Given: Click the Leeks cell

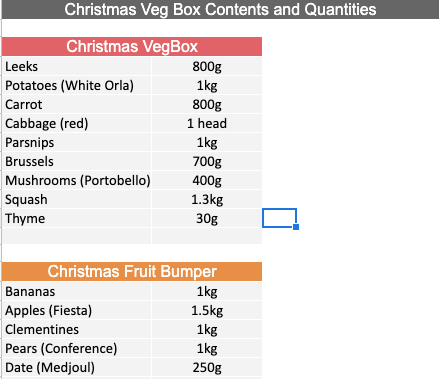Looking at the screenshot, I should tap(77, 66).
